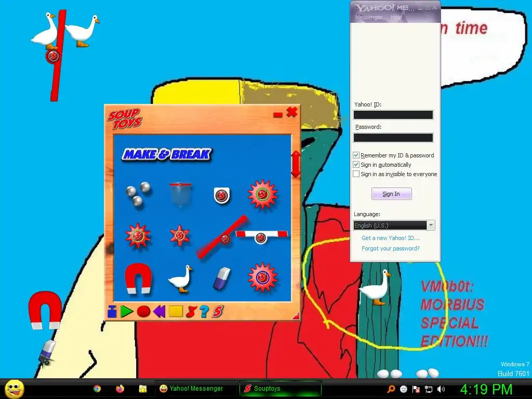This screenshot has width=532, height=399.
Task: Click the yellow stop square in Souptoys
Action: point(176,312)
